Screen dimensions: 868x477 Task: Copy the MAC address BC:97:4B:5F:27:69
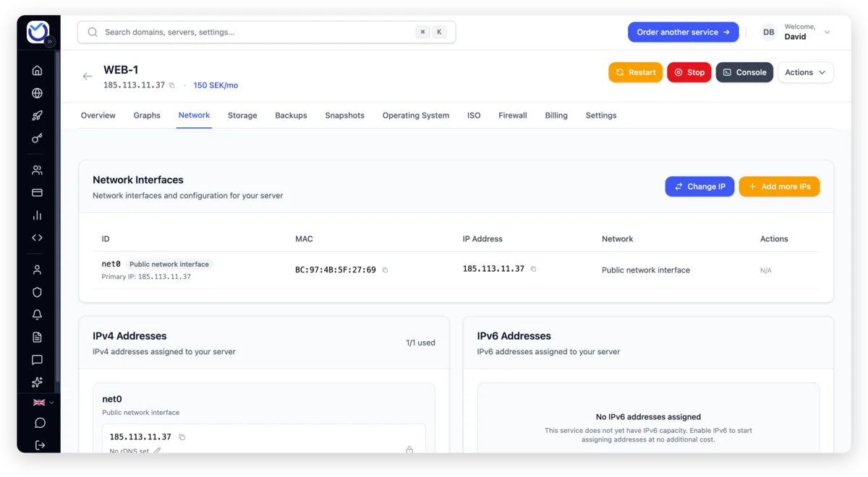[x=385, y=270]
